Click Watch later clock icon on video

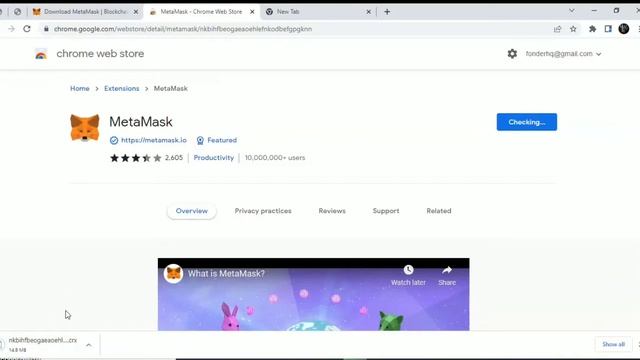(x=408, y=270)
